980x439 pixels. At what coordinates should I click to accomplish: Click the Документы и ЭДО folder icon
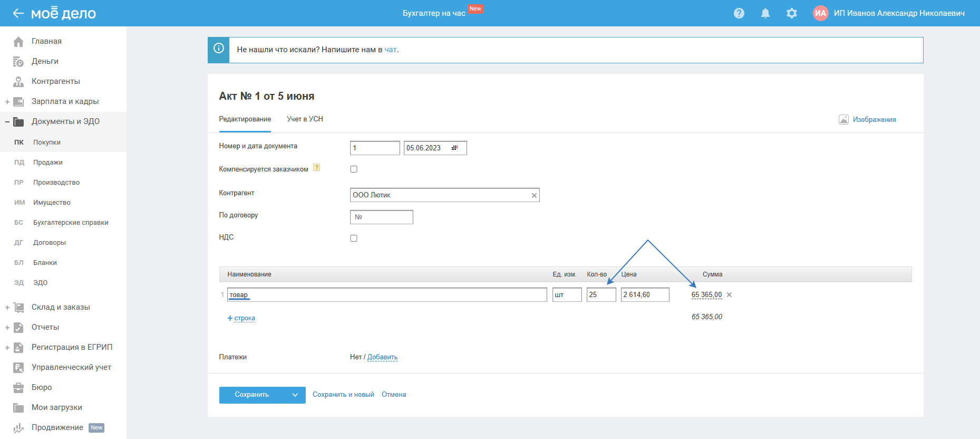tap(18, 121)
